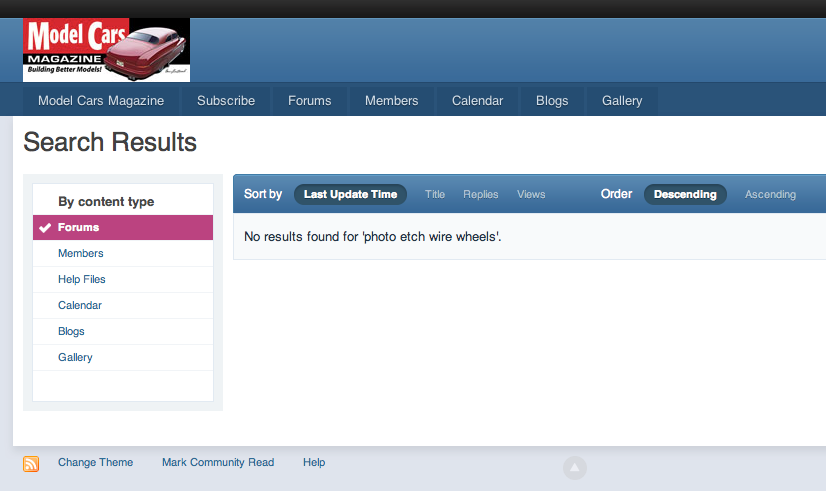Click the 'By content type' heading
826x491 pixels.
pos(106,202)
